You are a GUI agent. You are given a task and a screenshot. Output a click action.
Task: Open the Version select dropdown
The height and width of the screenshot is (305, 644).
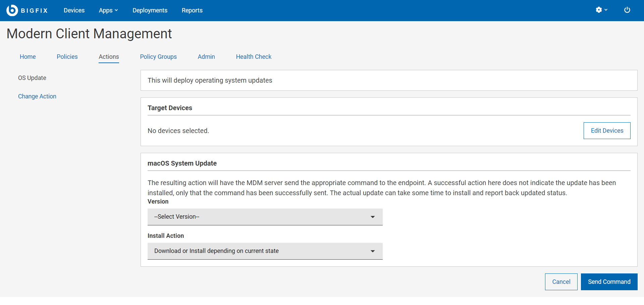tap(265, 217)
